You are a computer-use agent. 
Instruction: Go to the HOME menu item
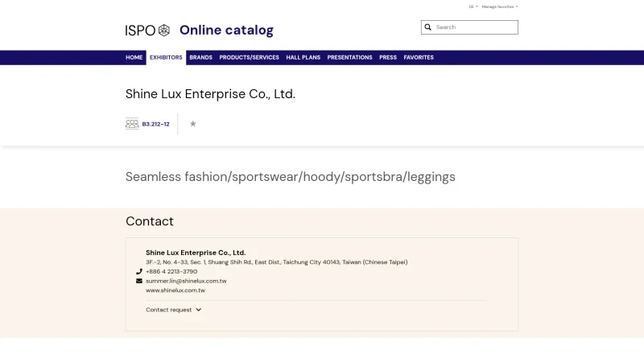[x=134, y=57]
